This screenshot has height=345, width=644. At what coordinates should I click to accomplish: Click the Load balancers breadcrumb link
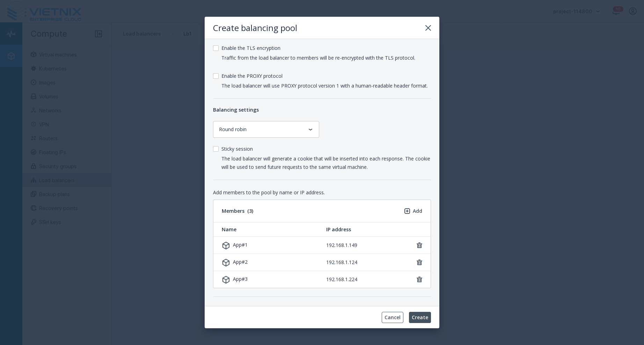tap(142, 34)
